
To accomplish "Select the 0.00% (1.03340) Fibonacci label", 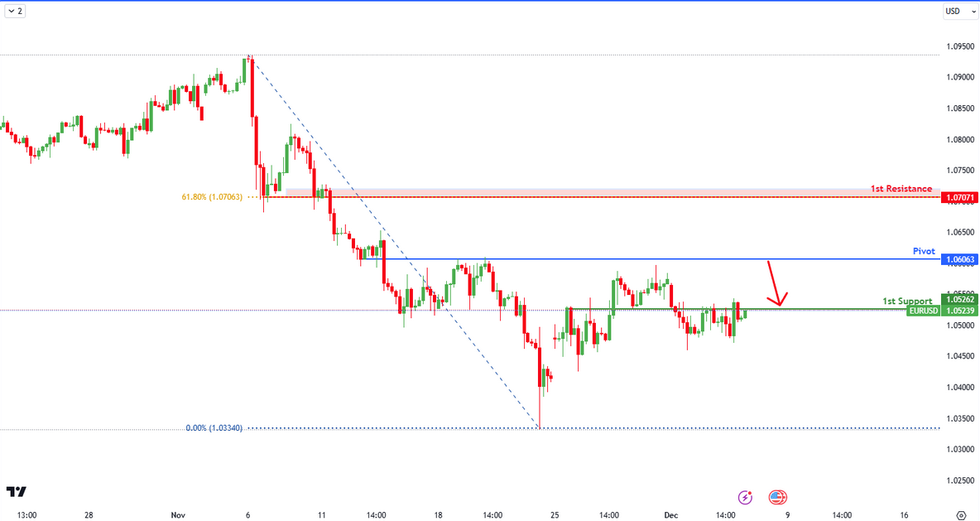I will 214,428.
